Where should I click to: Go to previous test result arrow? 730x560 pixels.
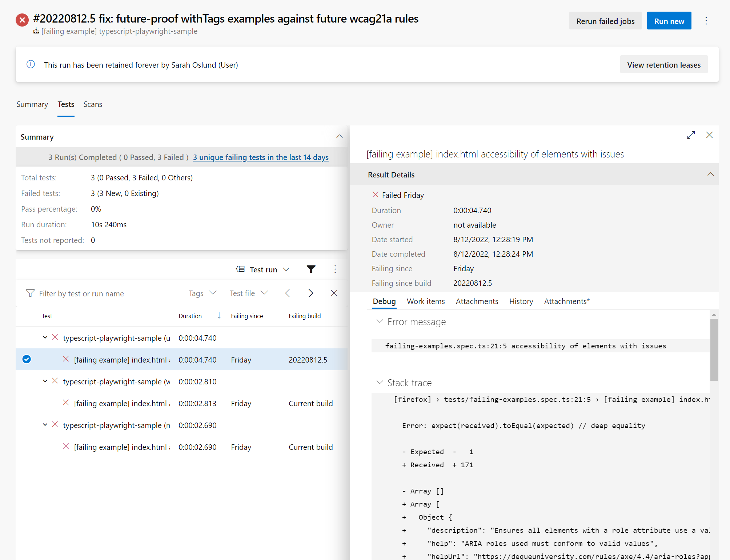288,293
